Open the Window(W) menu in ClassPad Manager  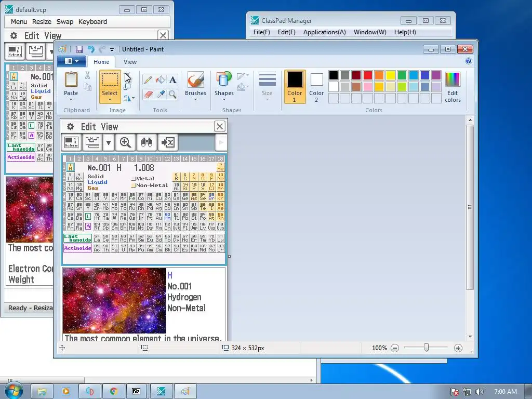click(x=370, y=32)
